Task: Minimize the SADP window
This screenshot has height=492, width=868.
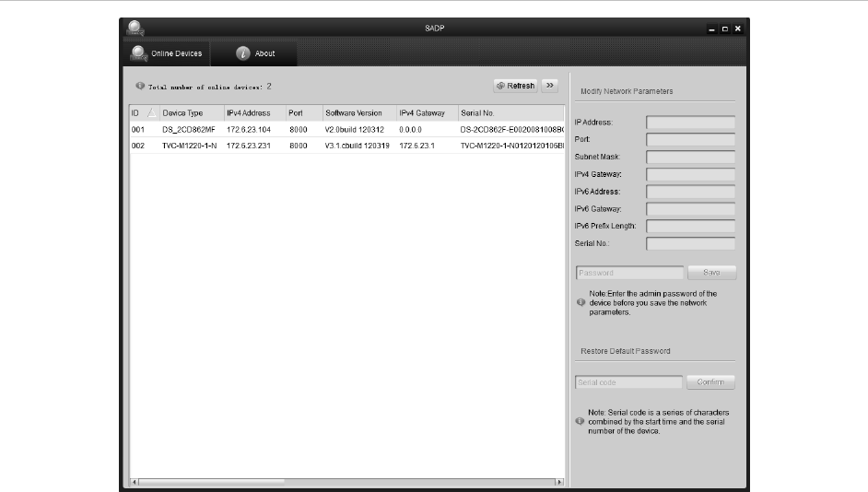Action: tap(712, 29)
